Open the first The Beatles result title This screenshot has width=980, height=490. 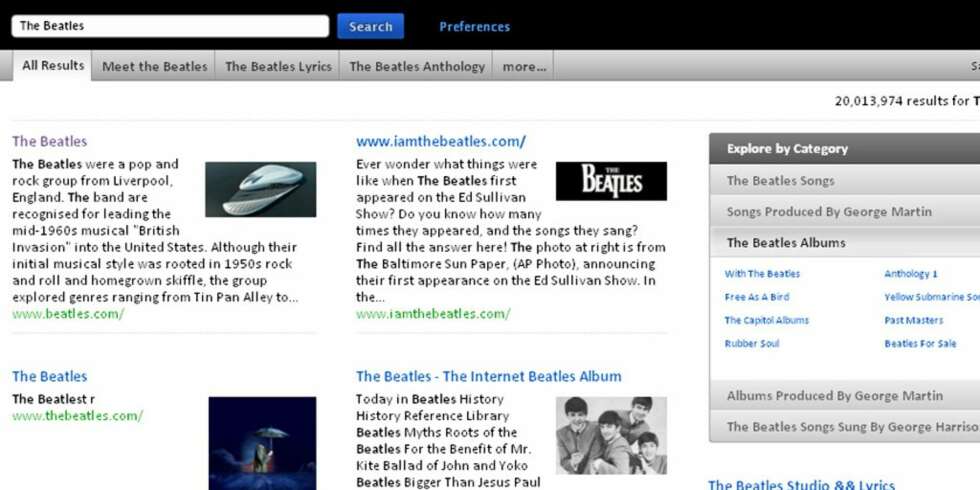point(49,141)
